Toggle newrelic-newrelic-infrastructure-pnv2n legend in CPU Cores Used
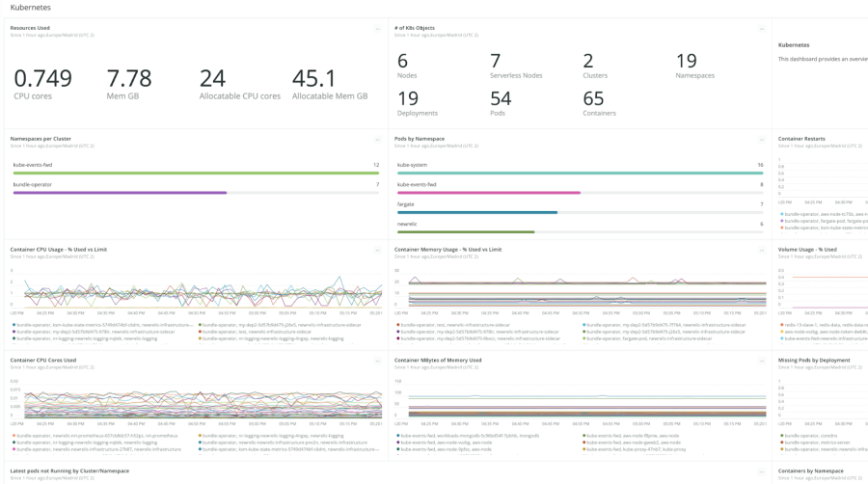Image resolution: width=868 pixels, height=484 pixels. [283, 443]
